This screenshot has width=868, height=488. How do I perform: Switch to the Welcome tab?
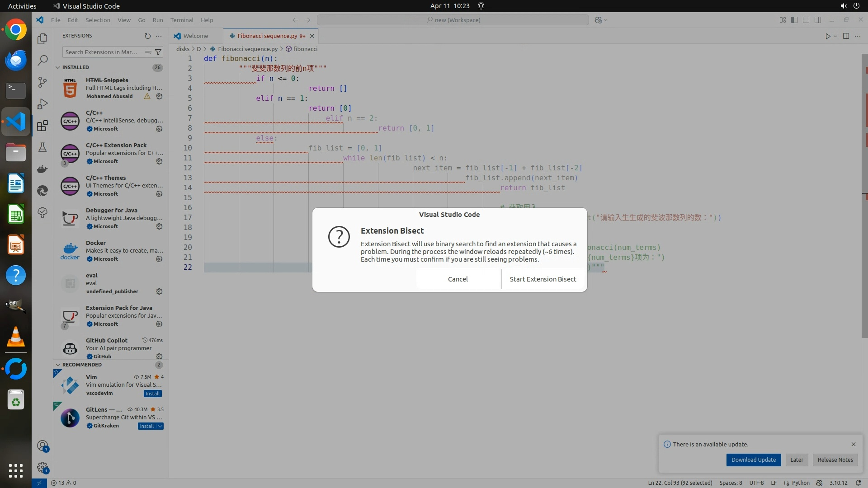pos(196,36)
